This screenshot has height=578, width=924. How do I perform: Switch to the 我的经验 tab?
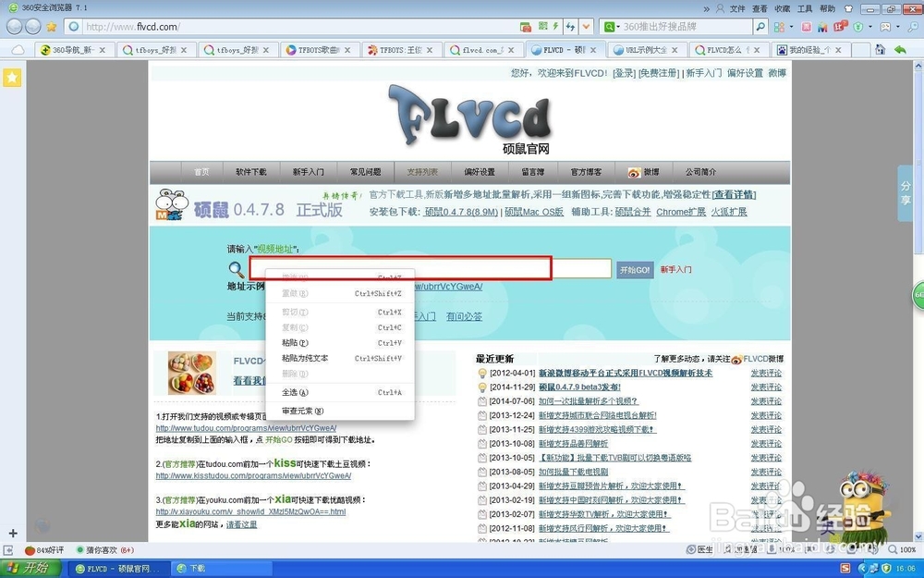click(809, 50)
